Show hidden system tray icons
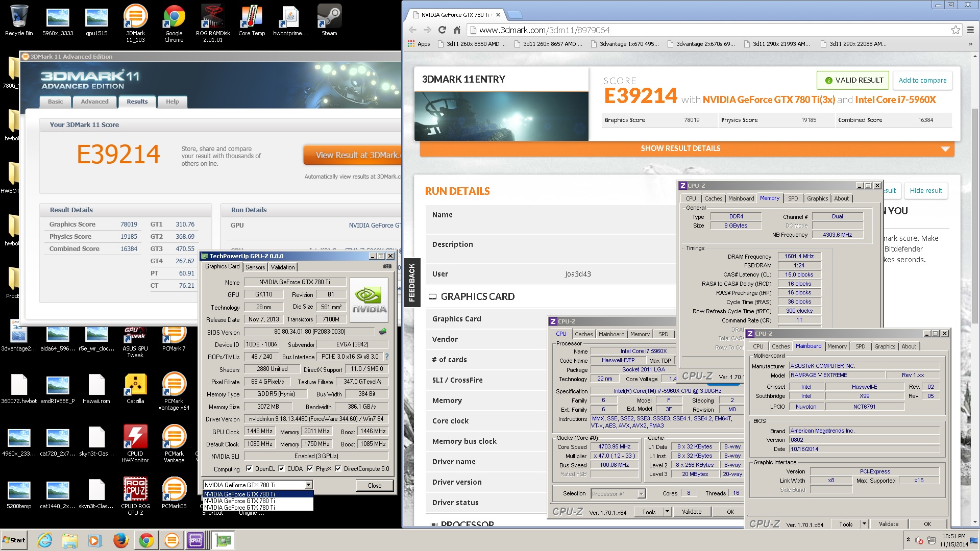 point(908,540)
